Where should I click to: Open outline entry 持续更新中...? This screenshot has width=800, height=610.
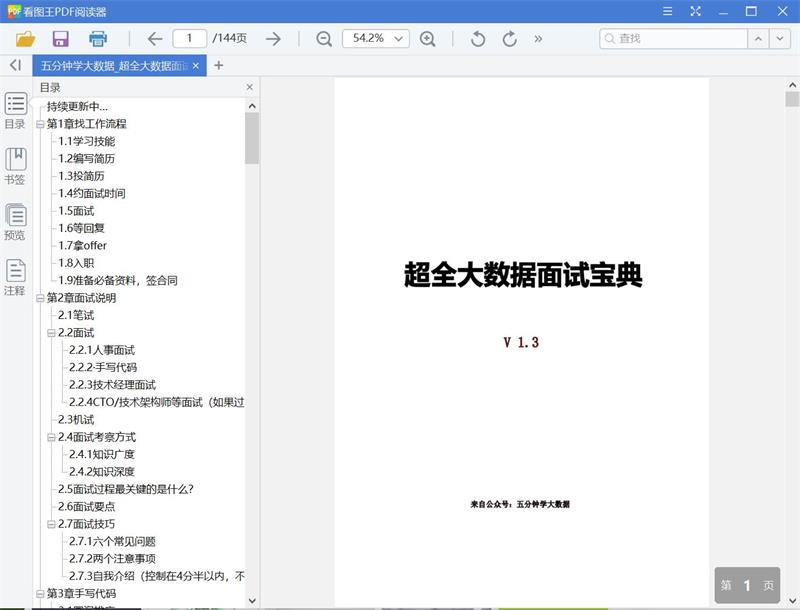click(77, 107)
